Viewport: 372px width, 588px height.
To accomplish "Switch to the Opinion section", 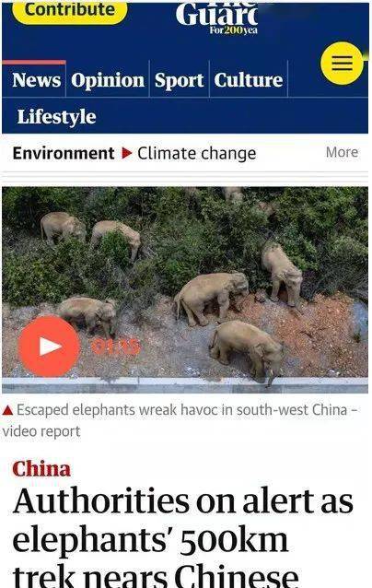I will 108,80.
